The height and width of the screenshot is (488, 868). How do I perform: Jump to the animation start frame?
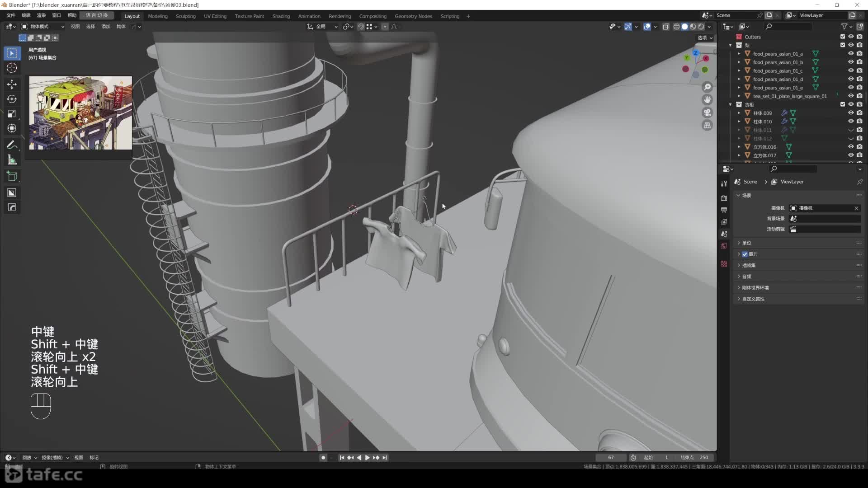tap(342, 458)
